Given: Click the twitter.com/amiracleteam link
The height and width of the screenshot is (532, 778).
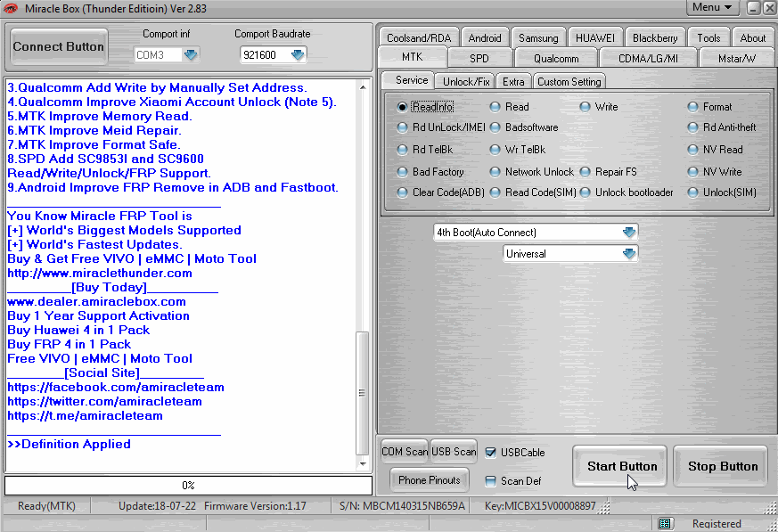Looking at the screenshot, I should (104, 402).
